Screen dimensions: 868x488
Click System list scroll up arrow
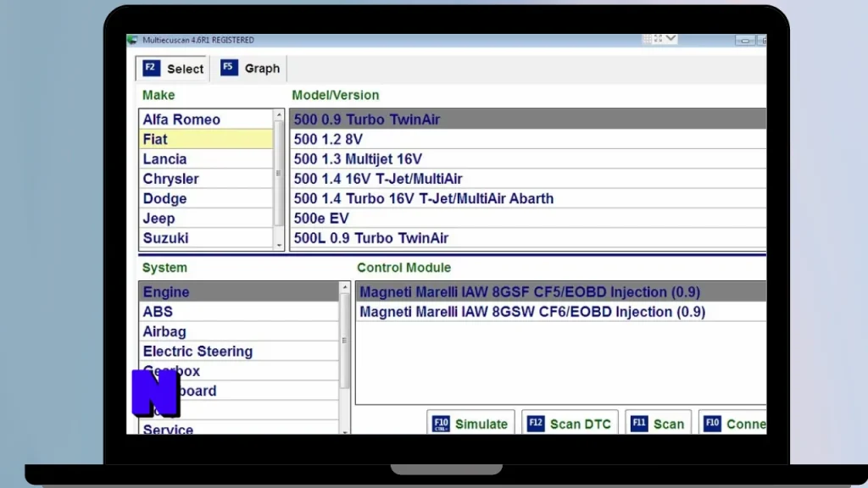point(345,287)
